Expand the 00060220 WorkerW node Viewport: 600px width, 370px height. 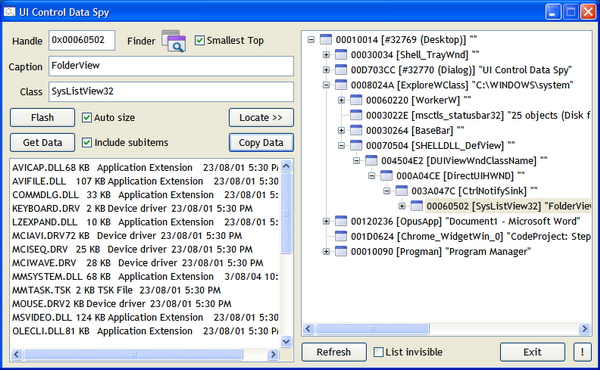pyautogui.click(x=341, y=100)
